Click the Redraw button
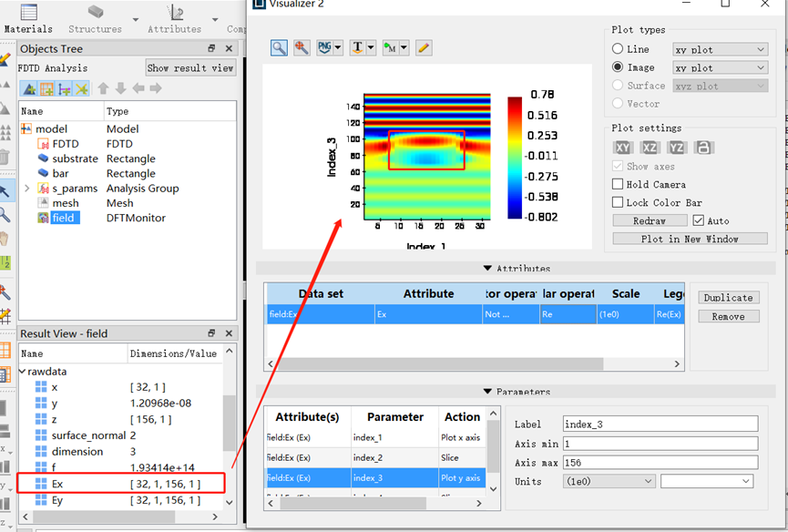The height and width of the screenshot is (532, 788). pos(650,221)
